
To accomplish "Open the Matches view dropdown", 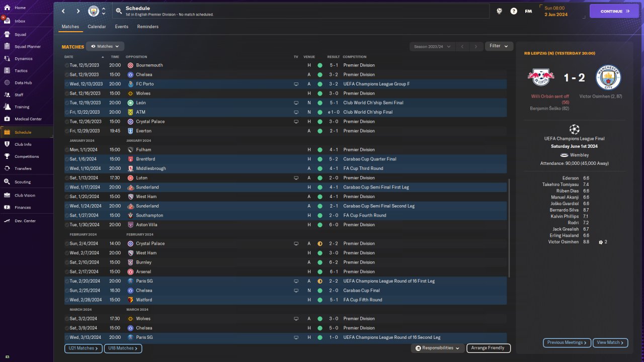I will [105, 46].
